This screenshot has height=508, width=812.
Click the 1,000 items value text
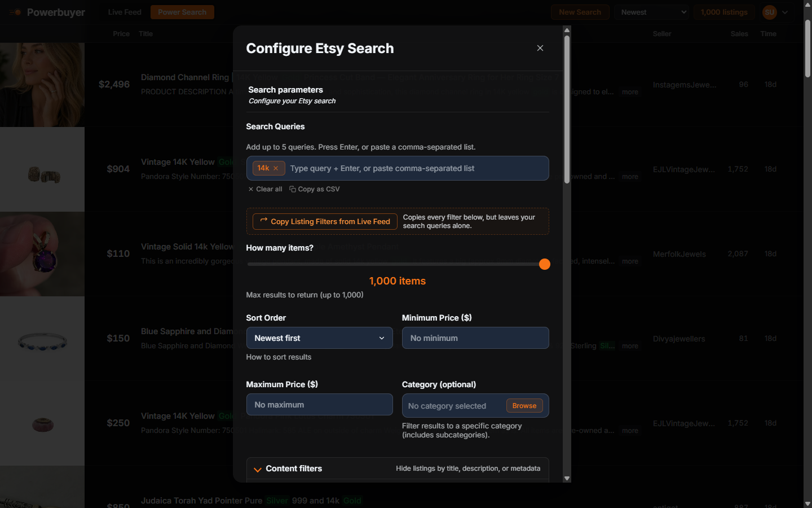pos(398,281)
